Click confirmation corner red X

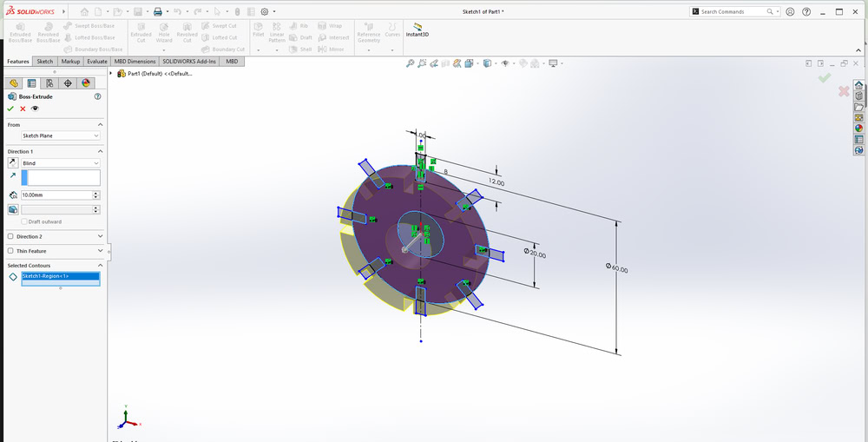click(x=844, y=91)
